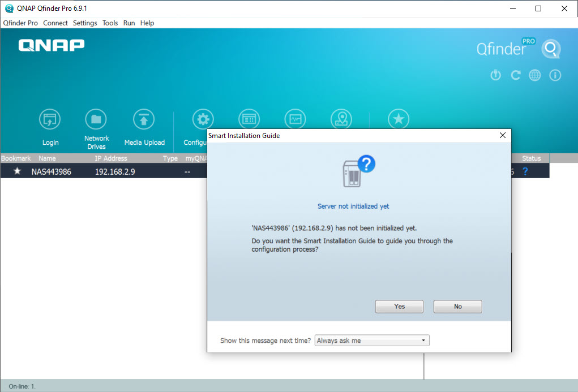578x392 pixels.
Task: Click the Qfinder Pro magnifier logo
Action: tap(551, 49)
